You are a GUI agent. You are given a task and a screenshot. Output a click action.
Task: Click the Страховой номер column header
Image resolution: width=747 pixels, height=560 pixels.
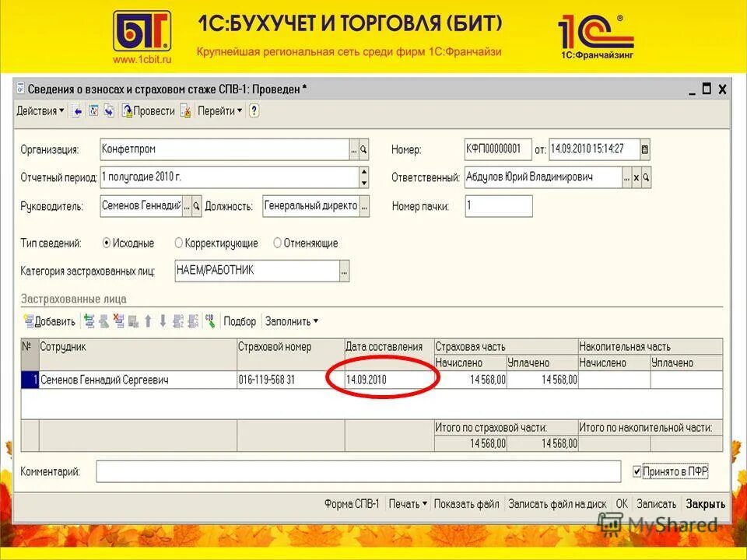point(290,355)
